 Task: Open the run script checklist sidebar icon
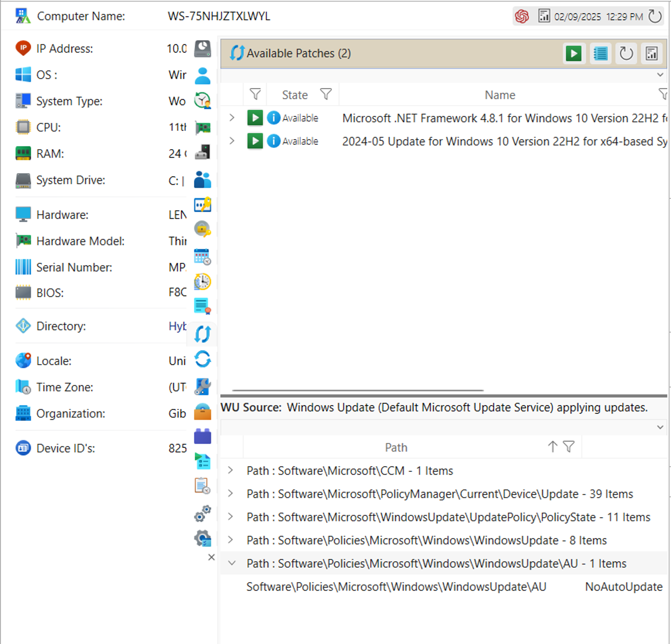202,461
